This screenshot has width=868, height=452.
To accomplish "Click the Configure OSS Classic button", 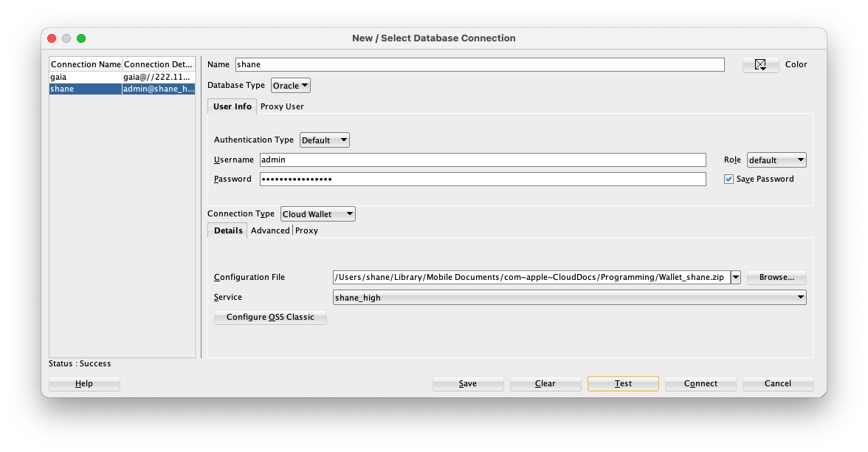I will point(270,317).
